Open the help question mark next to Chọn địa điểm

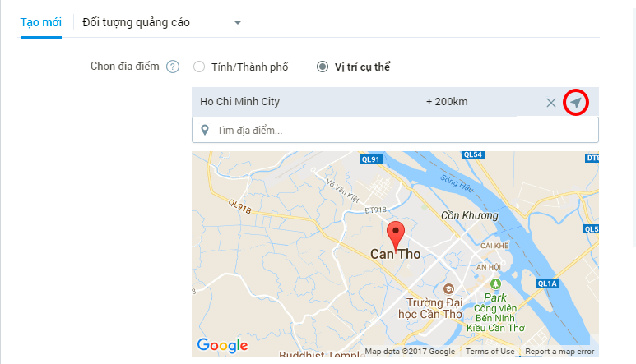point(173,67)
